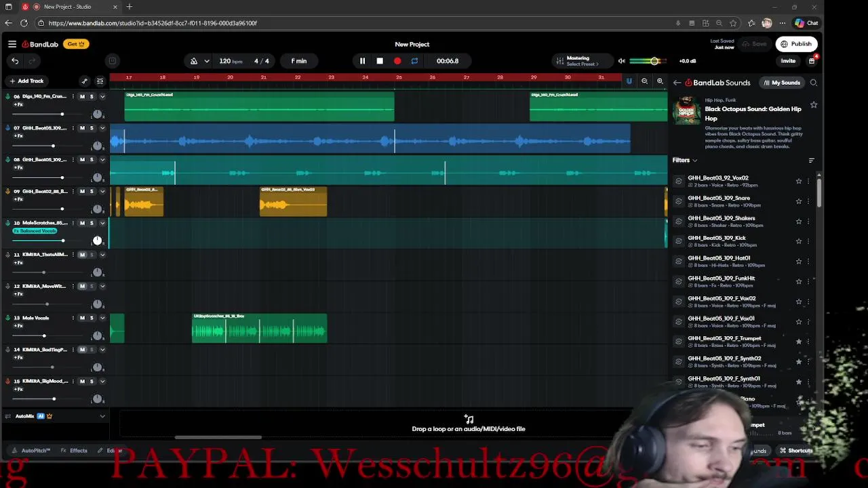The width and height of the screenshot is (868, 488).
Task: Open the gift rewards icon
Action: 812,61
